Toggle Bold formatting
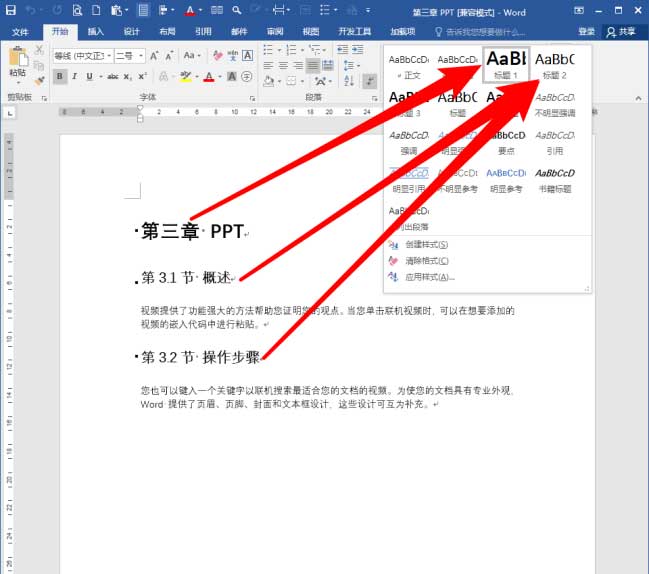 (x=60, y=77)
